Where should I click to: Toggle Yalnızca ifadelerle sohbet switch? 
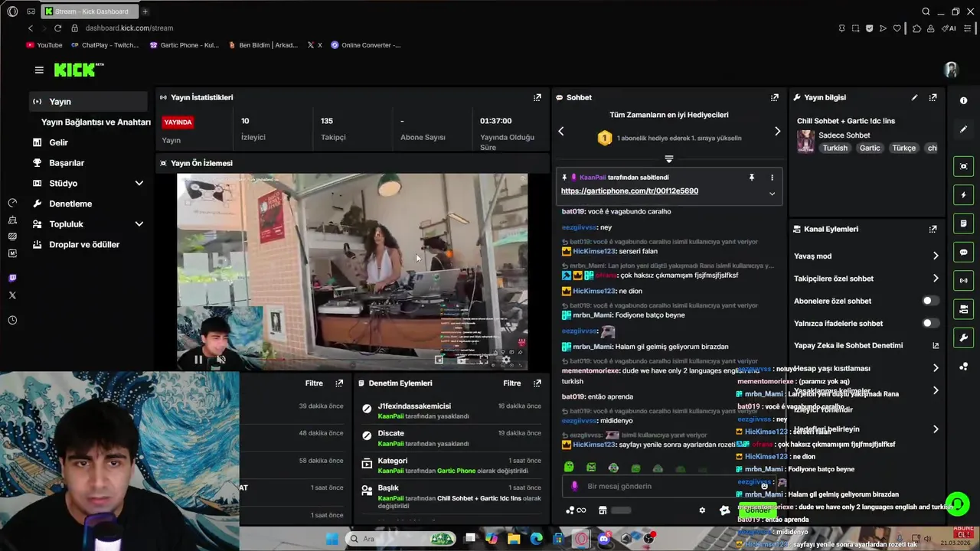pyautogui.click(x=930, y=323)
